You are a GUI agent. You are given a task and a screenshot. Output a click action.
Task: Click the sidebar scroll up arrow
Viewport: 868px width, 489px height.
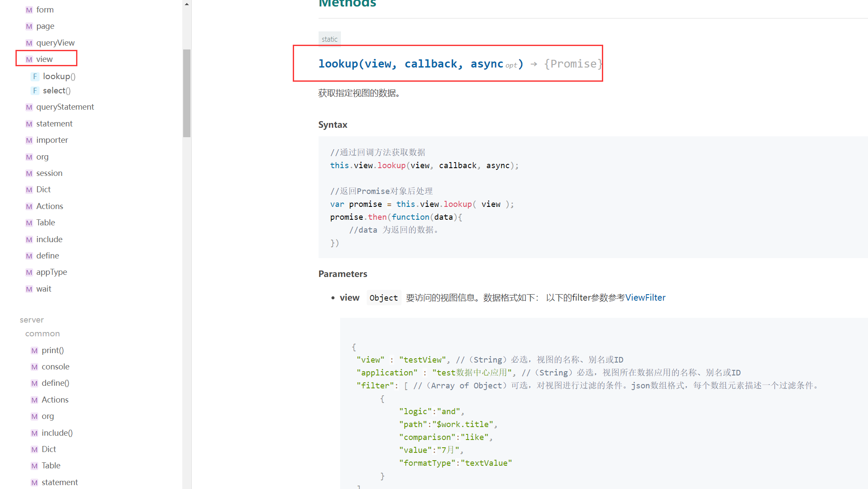coord(187,4)
